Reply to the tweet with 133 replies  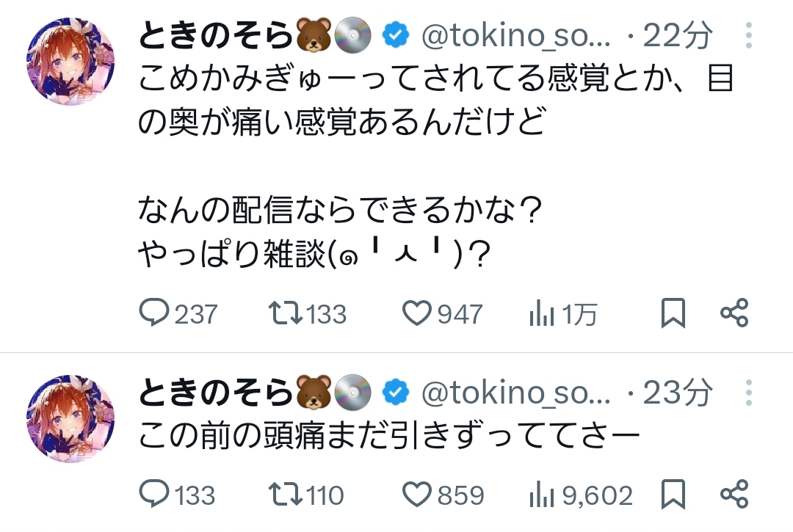pos(154,495)
